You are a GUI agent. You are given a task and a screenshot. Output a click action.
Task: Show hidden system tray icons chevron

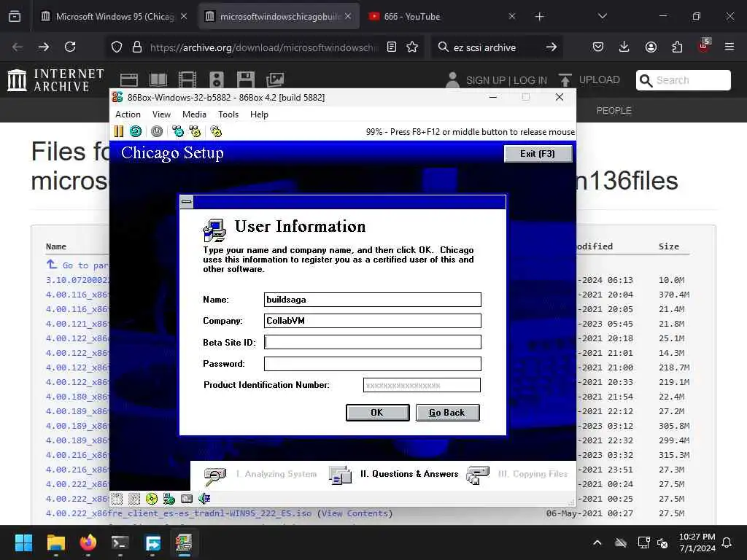597,542
